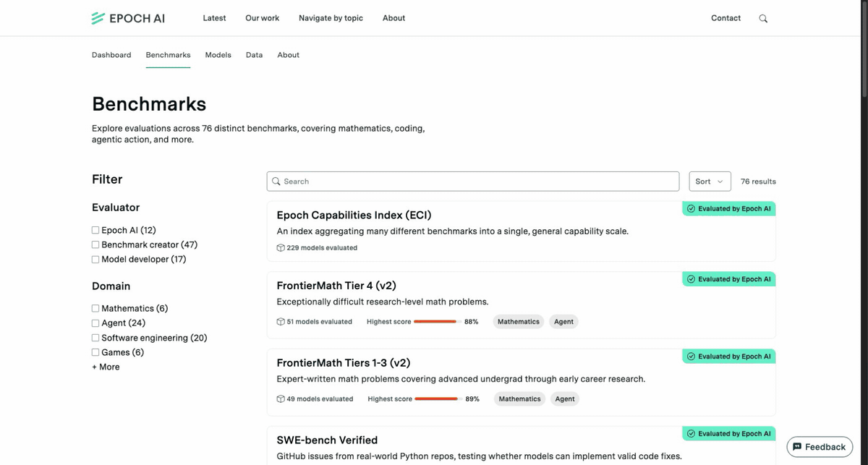Screen dimensions: 868x465
Task: Click the Evaluator filter heading
Action: 116,208
